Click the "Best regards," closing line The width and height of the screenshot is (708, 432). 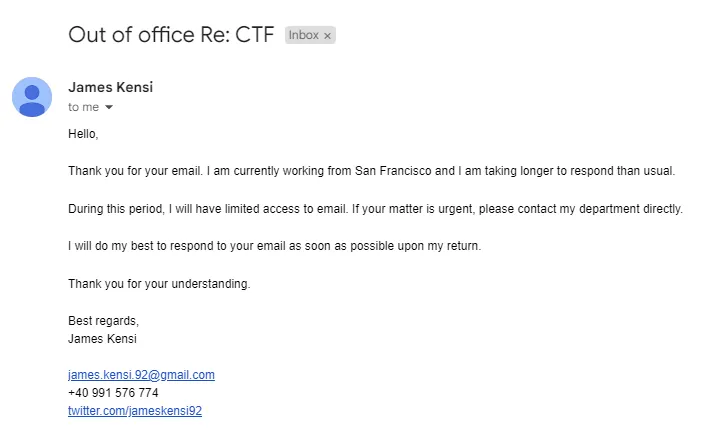pos(103,321)
